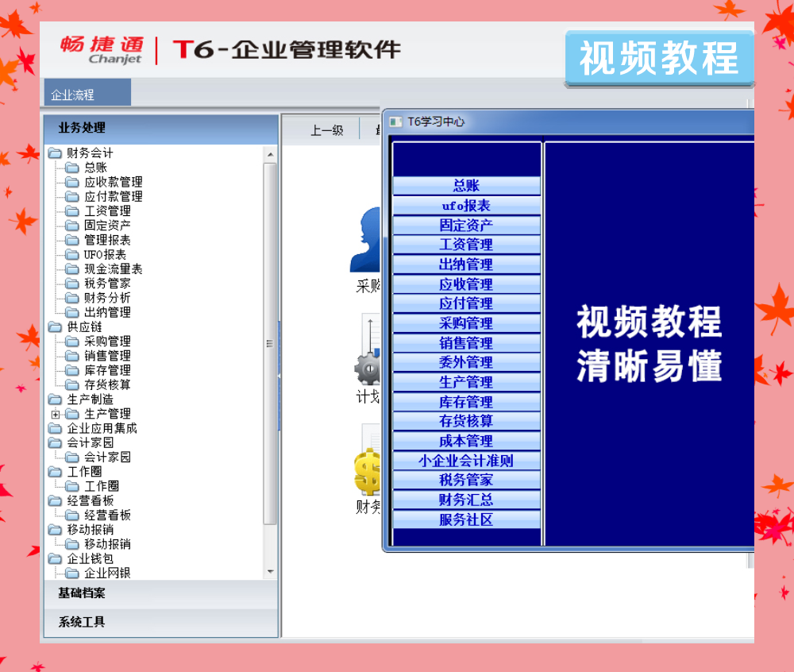Open the 小企业会计准则 tutorial entry

coord(466,461)
